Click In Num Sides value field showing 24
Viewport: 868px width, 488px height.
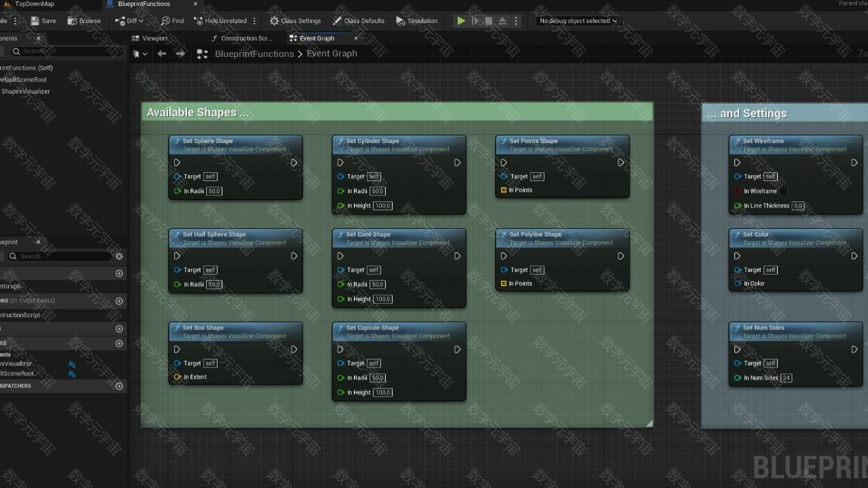tap(786, 378)
